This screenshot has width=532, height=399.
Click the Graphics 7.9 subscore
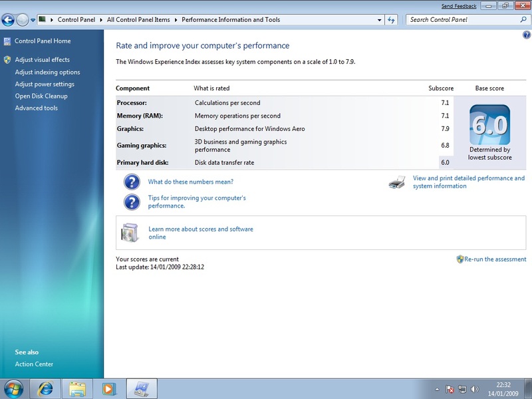[445, 128]
